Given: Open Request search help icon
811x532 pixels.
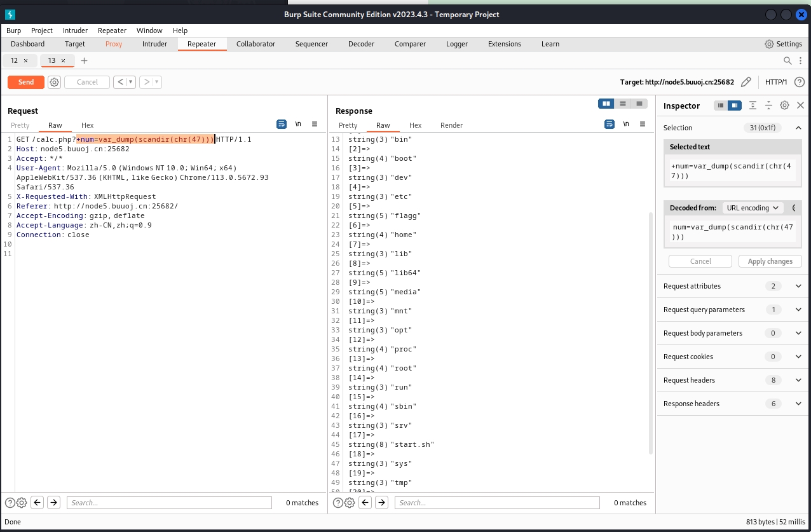Looking at the screenshot, I should (10, 503).
